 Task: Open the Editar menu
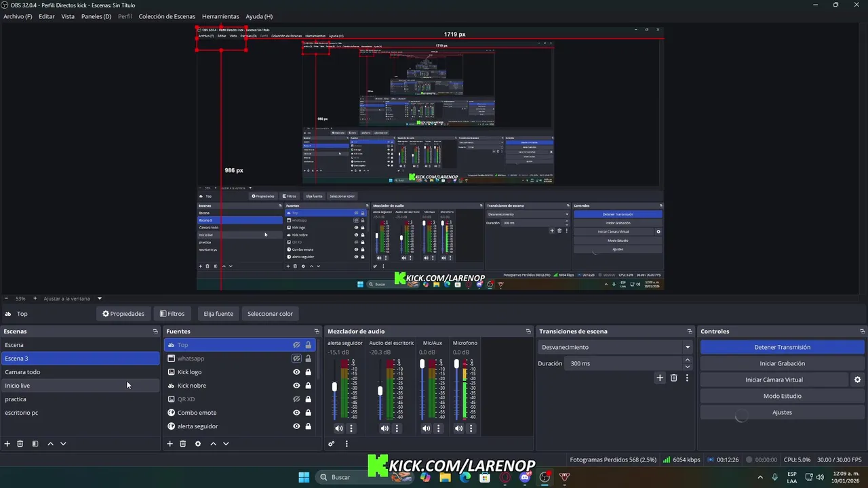[x=47, y=16]
